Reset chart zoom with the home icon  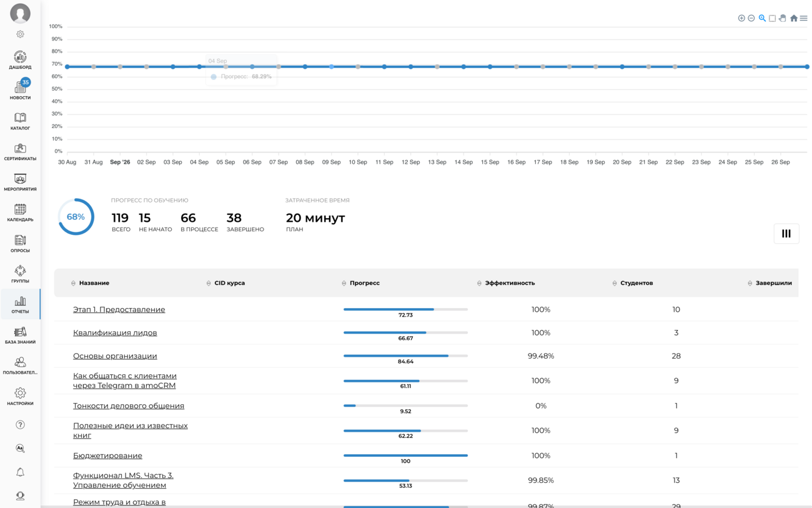click(x=794, y=18)
